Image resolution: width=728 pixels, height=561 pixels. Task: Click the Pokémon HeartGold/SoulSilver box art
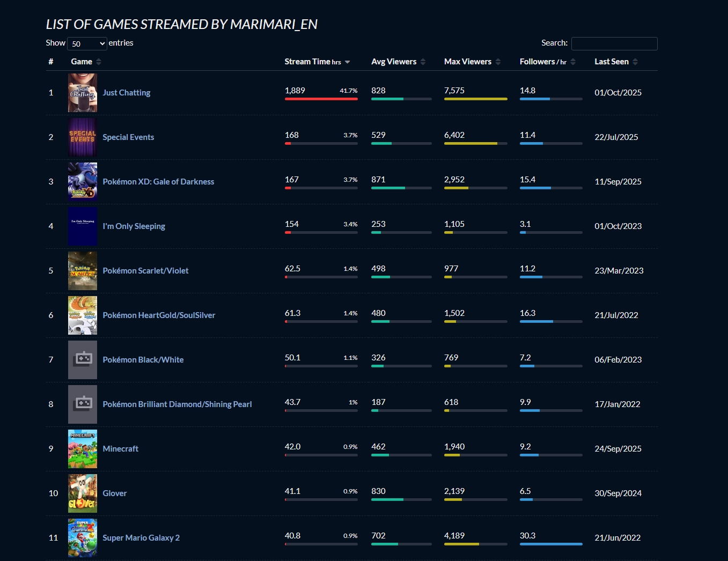click(83, 315)
